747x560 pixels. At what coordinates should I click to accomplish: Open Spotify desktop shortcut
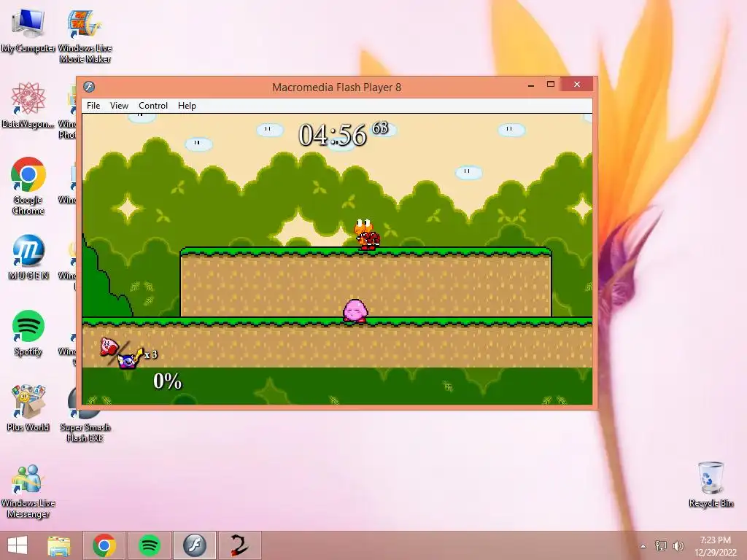pyautogui.click(x=28, y=333)
